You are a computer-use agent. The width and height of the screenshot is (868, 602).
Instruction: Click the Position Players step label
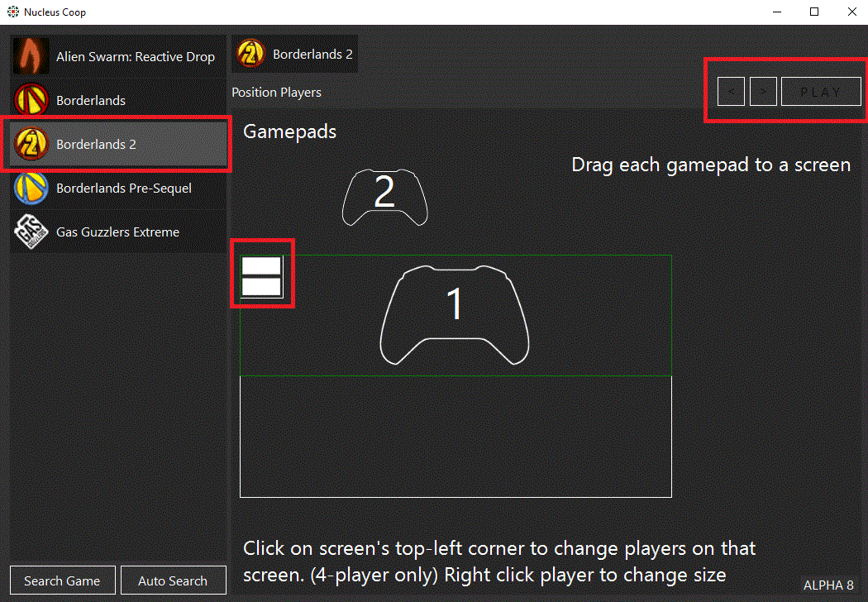[x=276, y=93]
